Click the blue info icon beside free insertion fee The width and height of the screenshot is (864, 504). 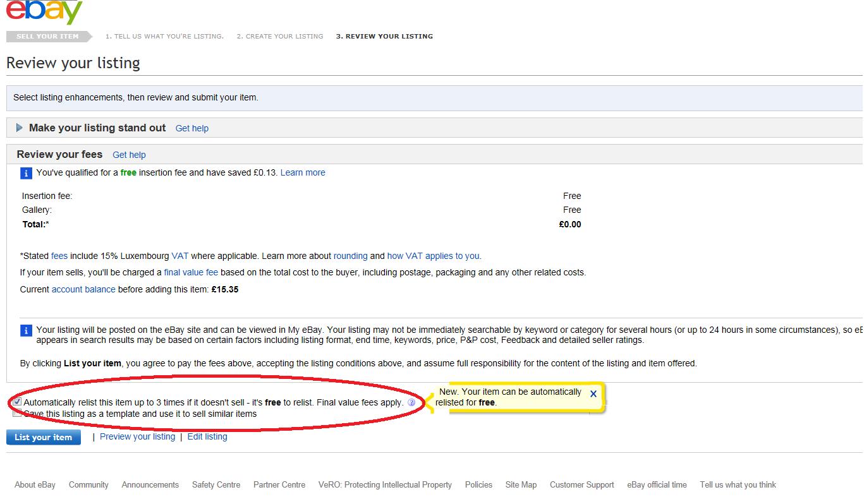coord(26,173)
